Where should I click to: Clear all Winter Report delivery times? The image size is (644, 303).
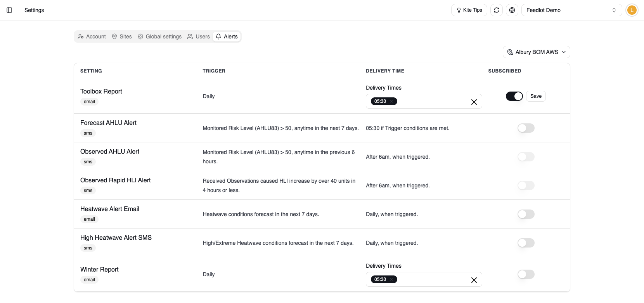coord(474,280)
